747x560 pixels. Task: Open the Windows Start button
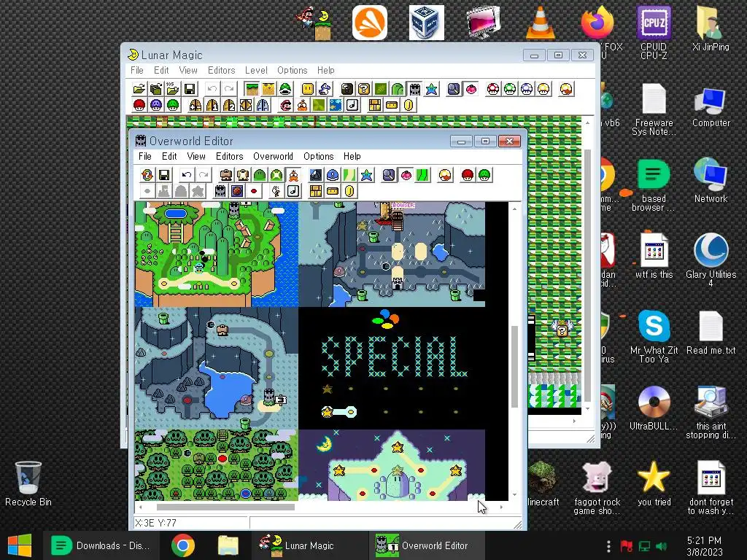click(x=20, y=545)
